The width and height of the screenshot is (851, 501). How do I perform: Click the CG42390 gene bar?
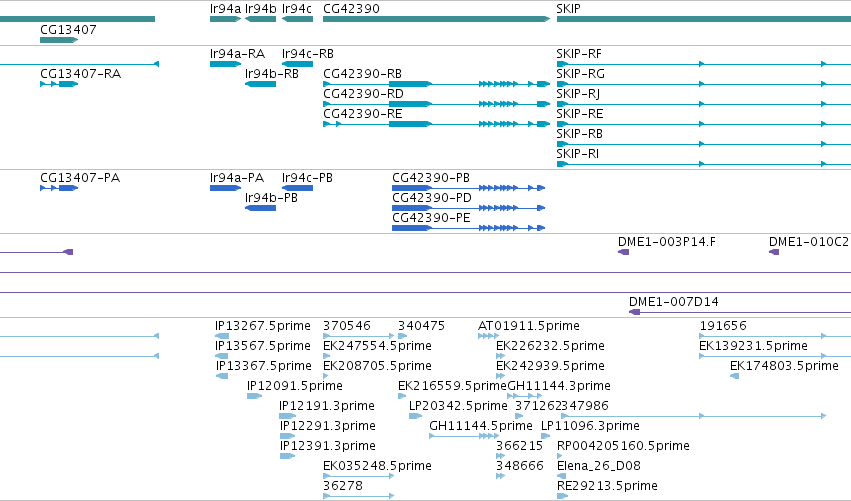point(436,19)
